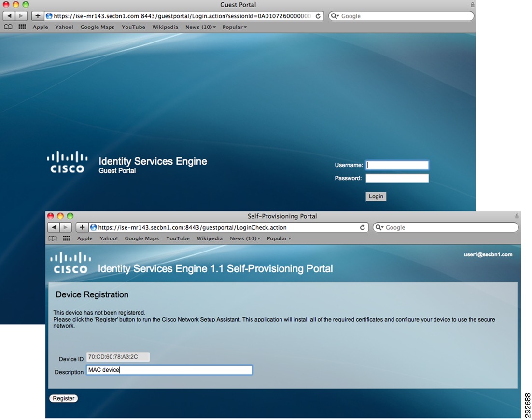532x420 pixels.
Task: Click lock icon in Self-Provisioning title bar
Action: pyautogui.click(x=517, y=216)
